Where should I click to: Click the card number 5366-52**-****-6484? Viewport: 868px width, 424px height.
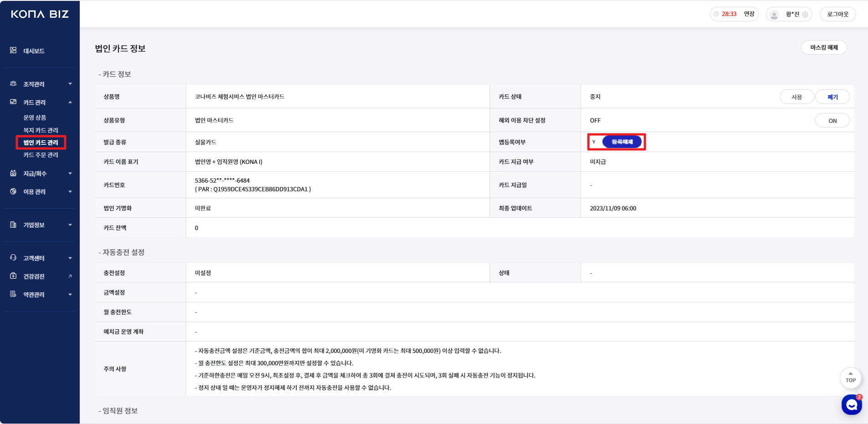pyautogui.click(x=222, y=180)
